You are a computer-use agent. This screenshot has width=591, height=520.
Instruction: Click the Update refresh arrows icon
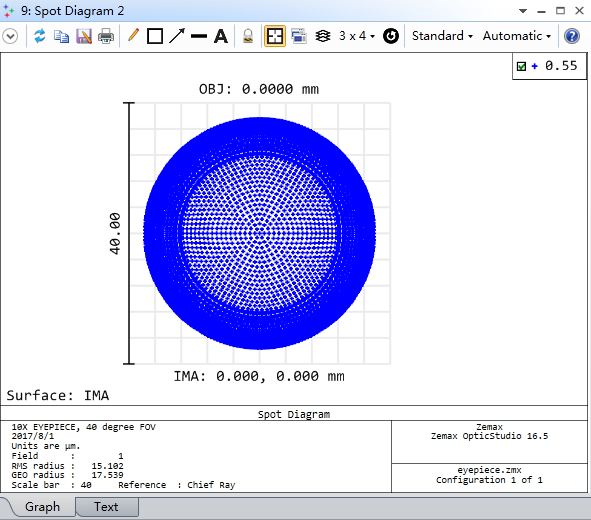tap(40, 36)
